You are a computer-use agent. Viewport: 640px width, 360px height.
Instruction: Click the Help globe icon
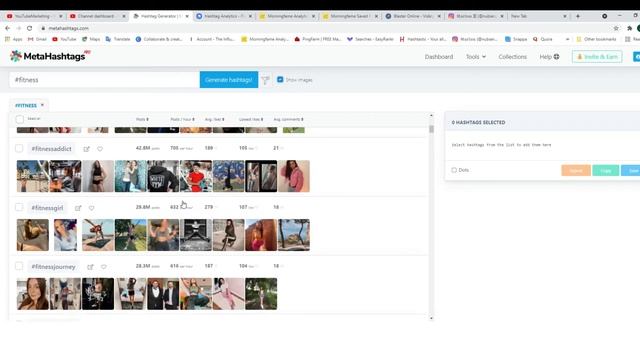coord(556,57)
